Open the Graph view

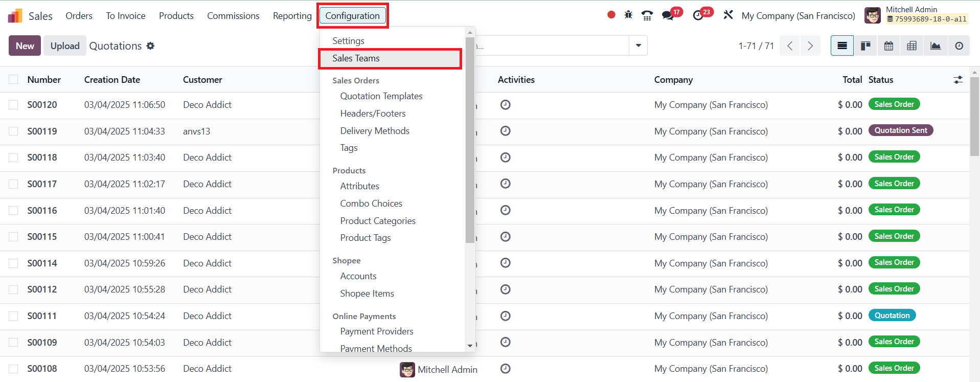pyautogui.click(x=936, y=46)
